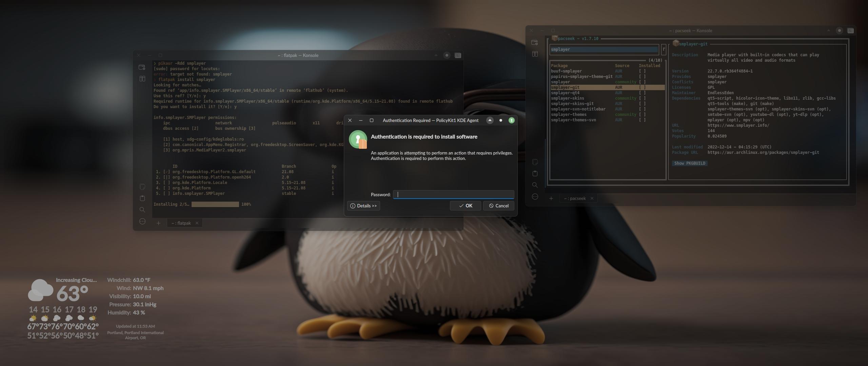This screenshot has width=868, height=366.
Task: Click Show PKGBUILD for smplayer-git
Action: coord(689,163)
